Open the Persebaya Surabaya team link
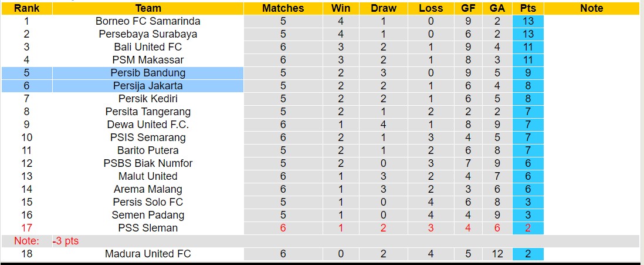This screenshot has width=644, height=265. tap(148, 34)
